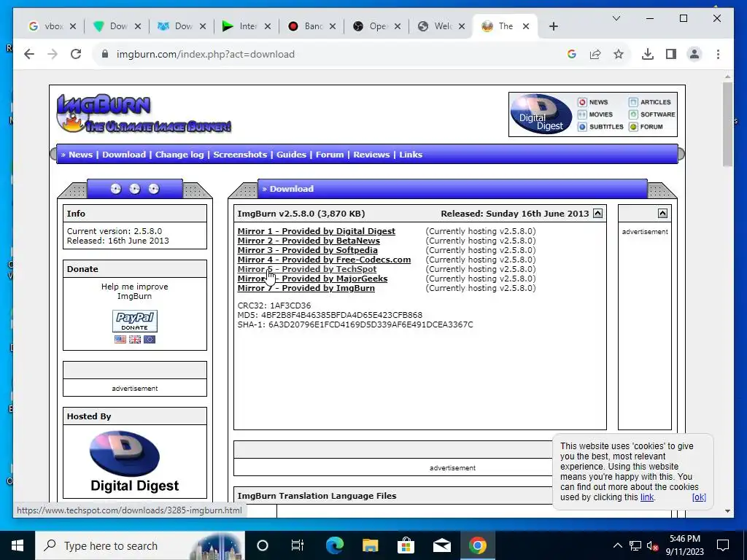
Task: Open the Download page in the site menu
Action: (x=124, y=155)
